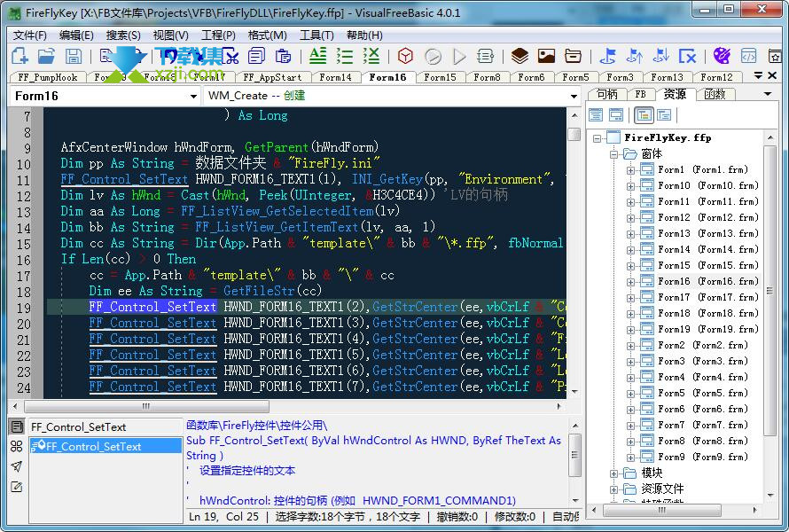Click the green list toolbar icon

click(345, 56)
